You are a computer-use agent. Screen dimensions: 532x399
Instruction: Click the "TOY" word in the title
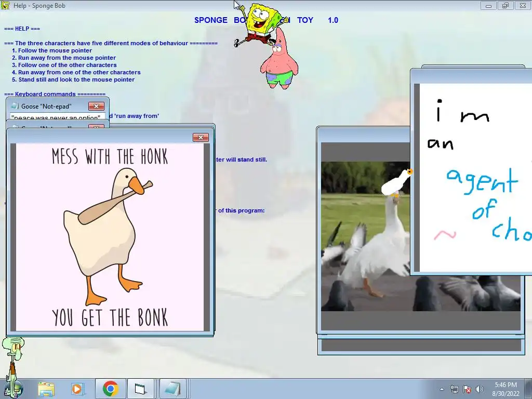pos(305,20)
